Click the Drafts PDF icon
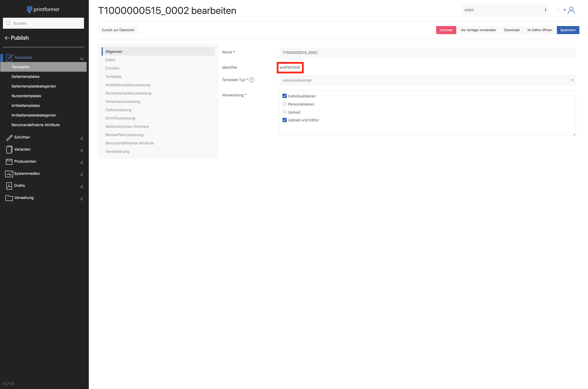Screen dimensions: 588x389 (9, 186)
